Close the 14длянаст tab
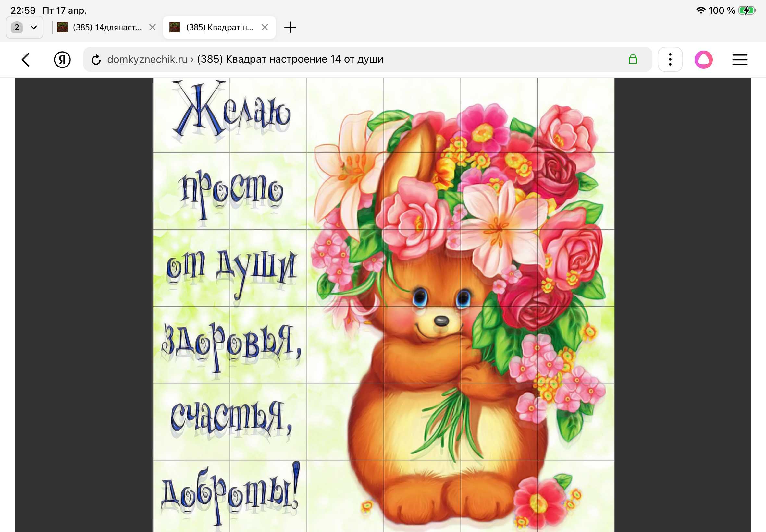The image size is (766, 532). [153, 27]
